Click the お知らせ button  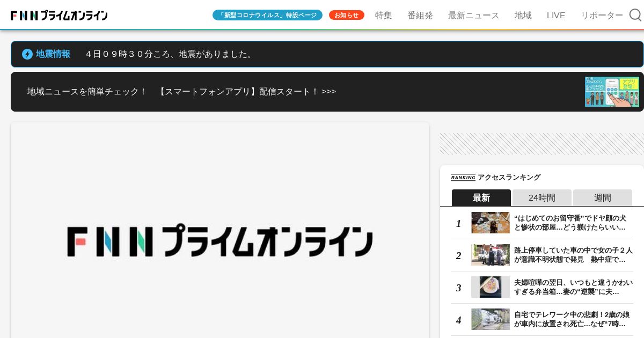(x=347, y=15)
